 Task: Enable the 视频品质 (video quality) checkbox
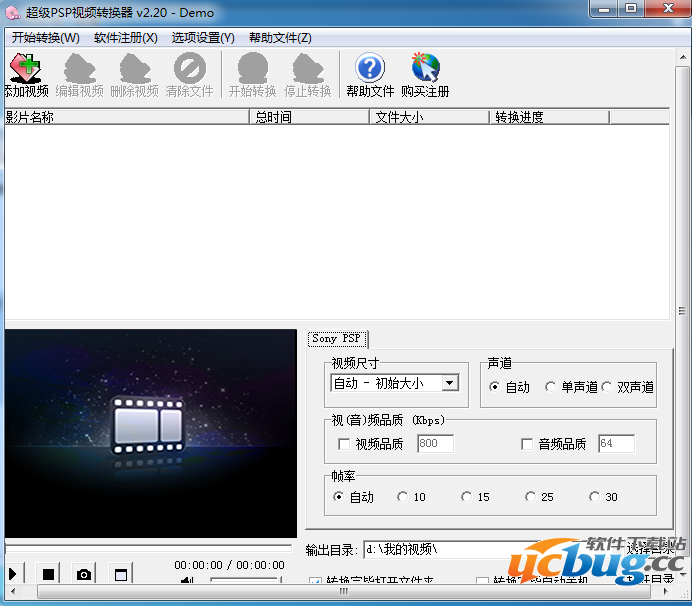[x=345, y=444]
